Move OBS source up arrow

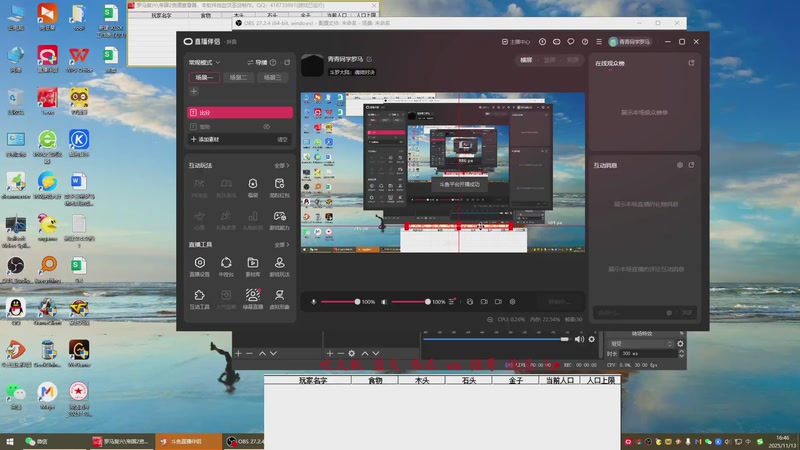(365, 353)
